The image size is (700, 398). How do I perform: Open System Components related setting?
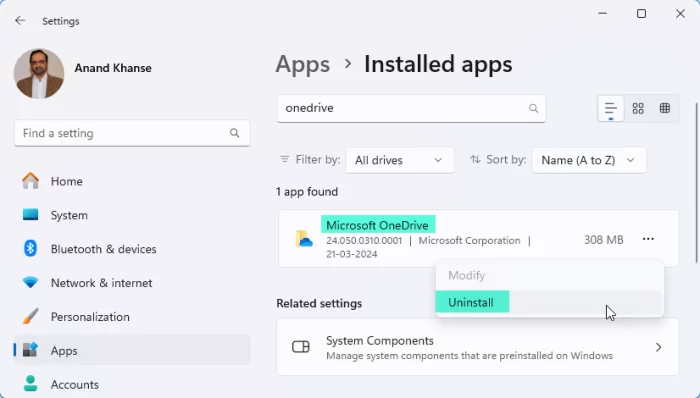click(478, 347)
